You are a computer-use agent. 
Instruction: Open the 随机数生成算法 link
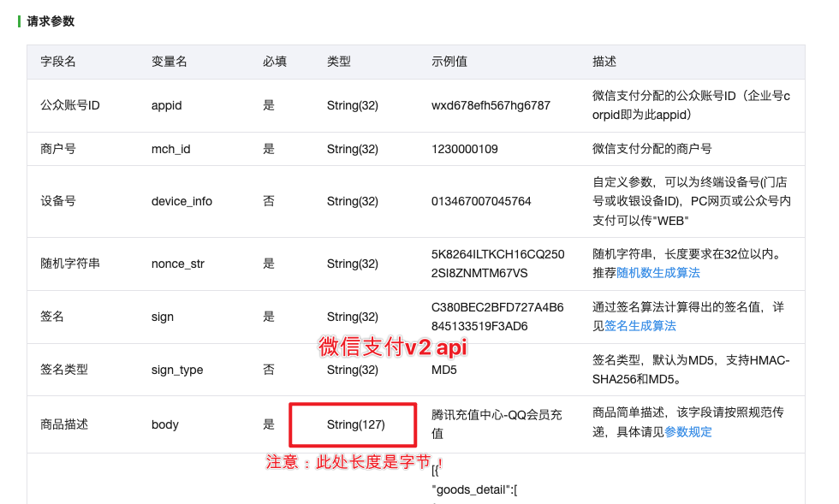coord(658,273)
